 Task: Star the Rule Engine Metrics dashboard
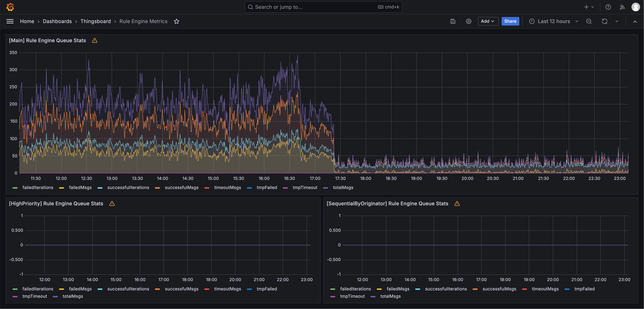point(177,21)
